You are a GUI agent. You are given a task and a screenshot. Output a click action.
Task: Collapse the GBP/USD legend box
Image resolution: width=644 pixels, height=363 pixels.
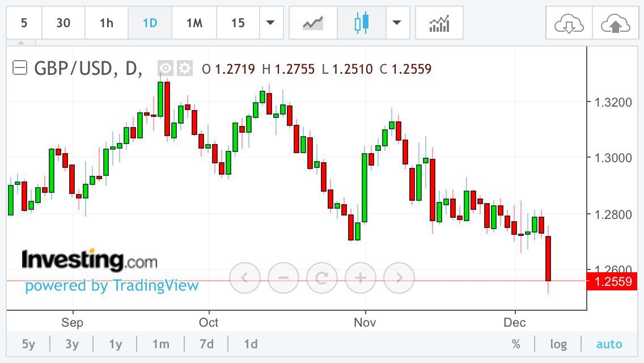point(20,69)
